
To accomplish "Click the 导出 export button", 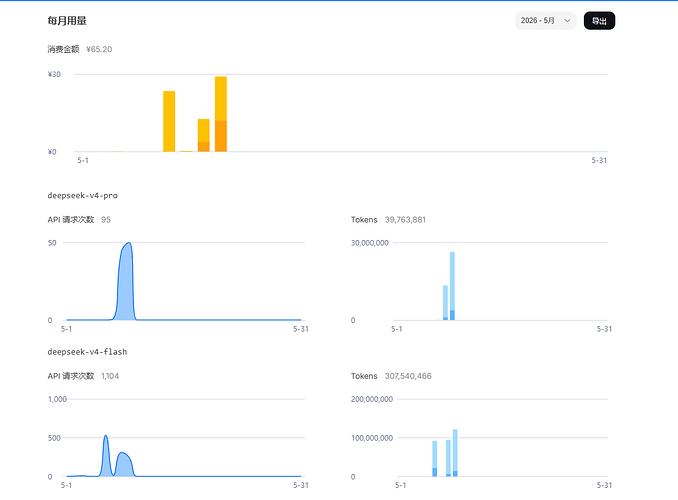I will pyautogui.click(x=599, y=21).
